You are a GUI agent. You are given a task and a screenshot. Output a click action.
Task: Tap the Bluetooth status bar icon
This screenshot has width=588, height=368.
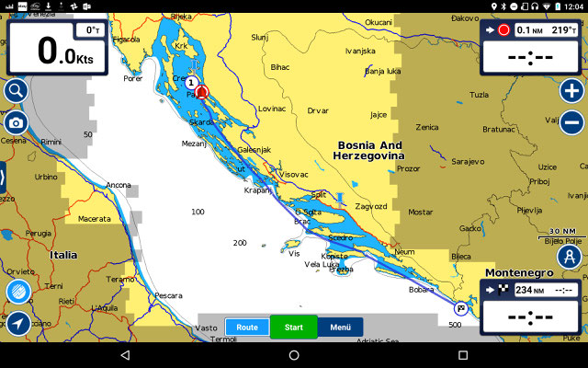click(504, 6)
